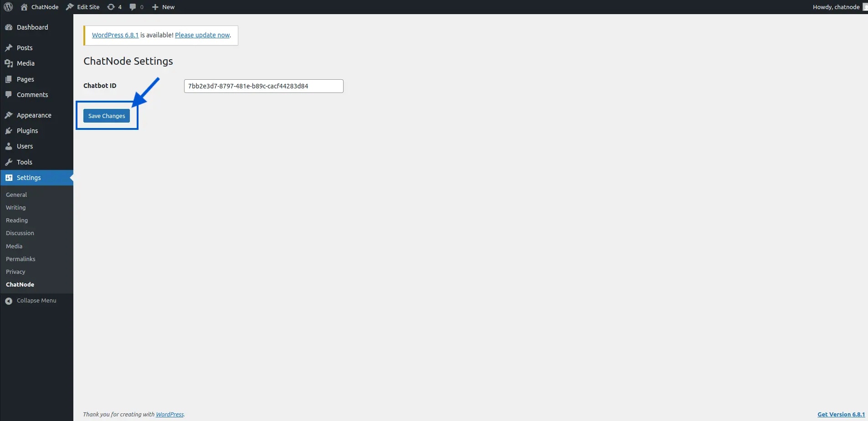
Task: Click the Save Changes button
Action: coord(107,116)
